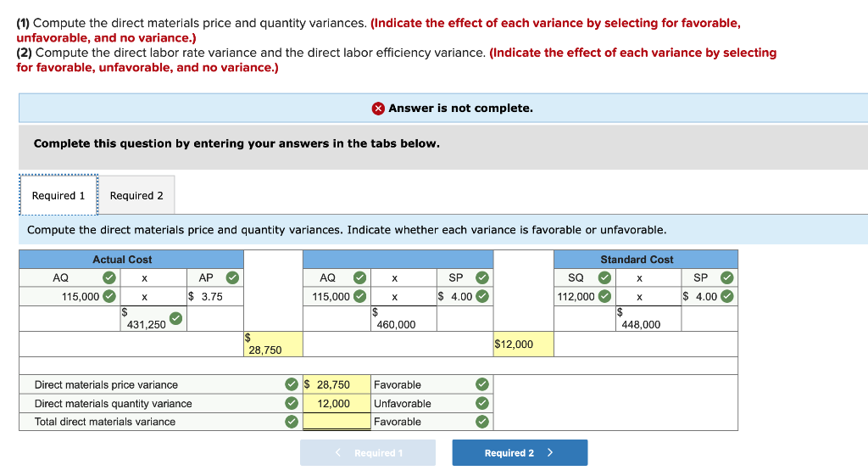Click checkmark beside 431,250 total

(x=175, y=318)
